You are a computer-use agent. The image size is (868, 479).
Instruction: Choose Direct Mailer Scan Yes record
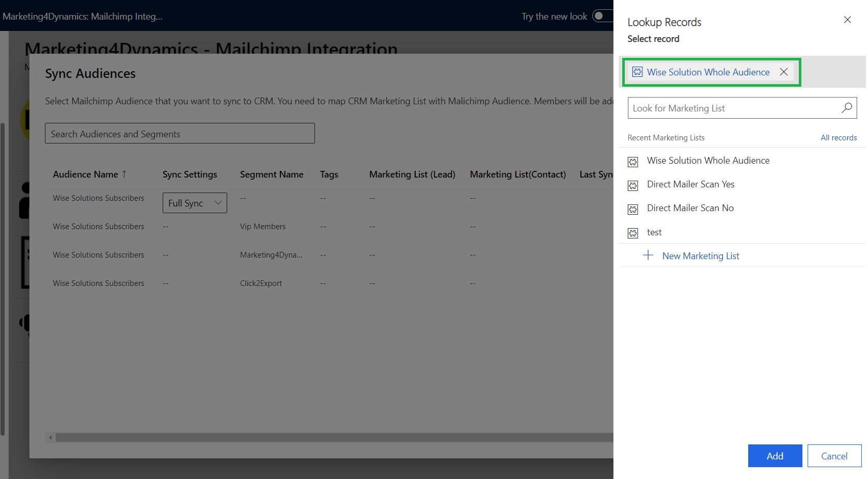click(x=690, y=184)
